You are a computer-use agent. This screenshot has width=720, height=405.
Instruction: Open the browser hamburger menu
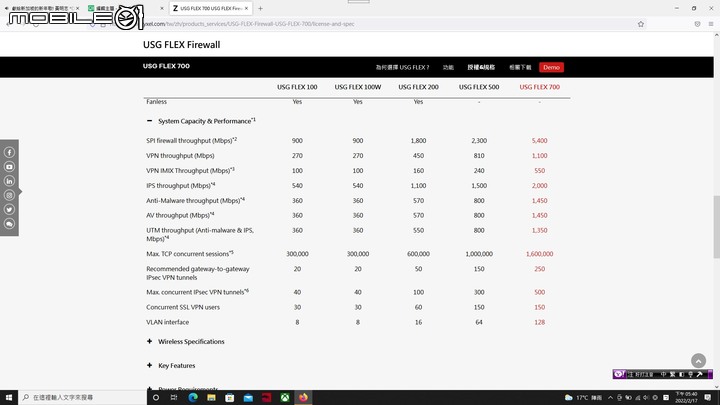coord(711,24)
